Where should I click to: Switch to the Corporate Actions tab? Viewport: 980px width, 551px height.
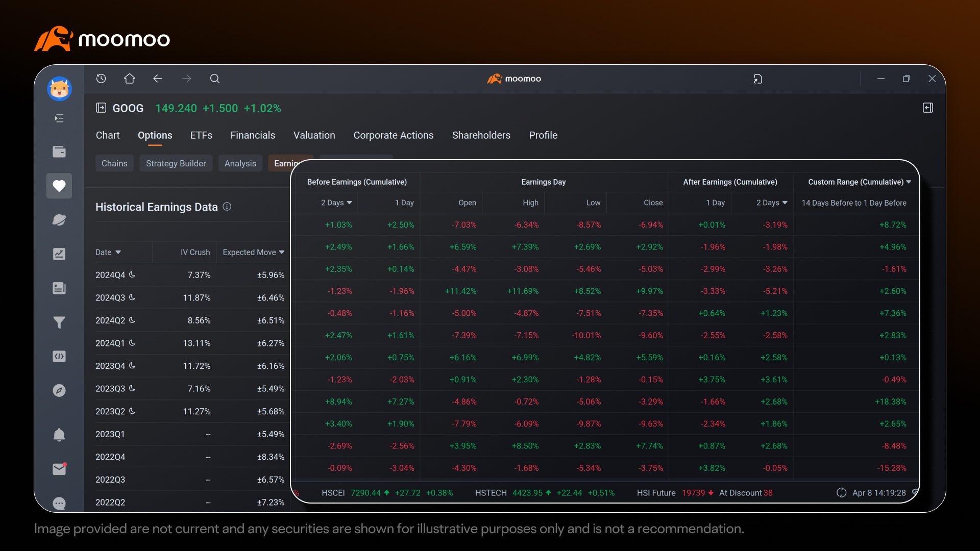[x=394, y=135]
